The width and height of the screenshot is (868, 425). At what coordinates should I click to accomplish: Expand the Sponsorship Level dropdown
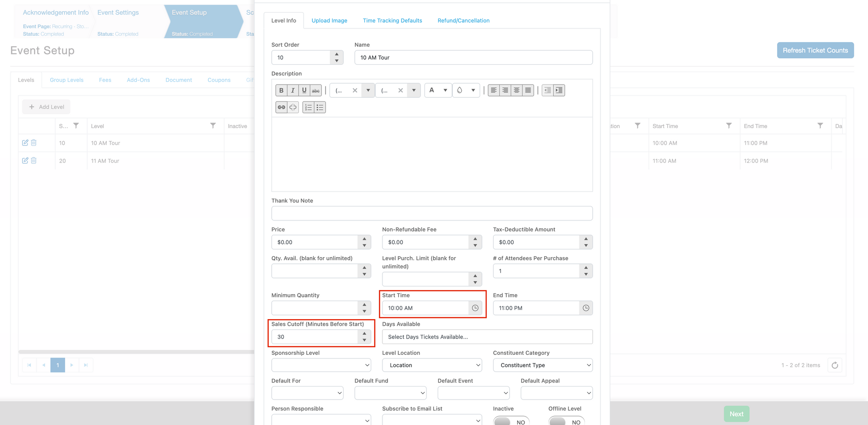pyautogui.click(x=321, y=365)
